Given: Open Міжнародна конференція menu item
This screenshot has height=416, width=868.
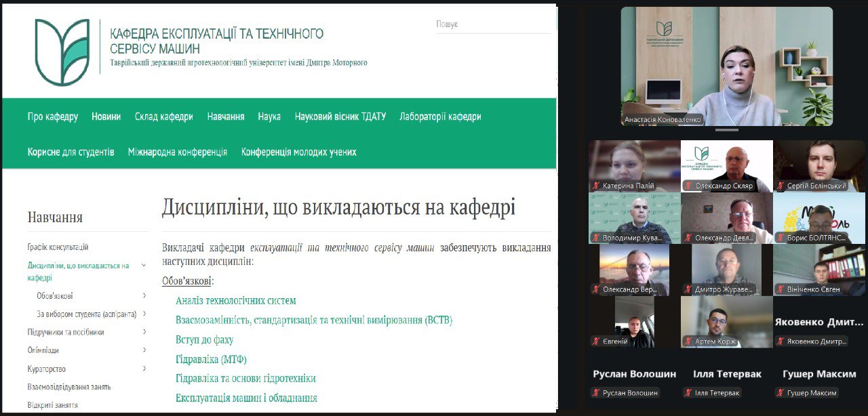Looking at the screenshot, I should tap(178, 152).
